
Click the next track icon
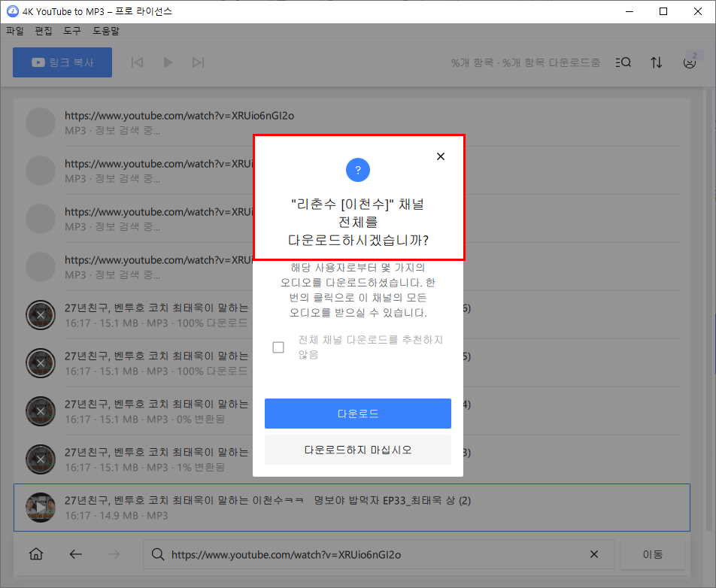[x=199, y=62]
